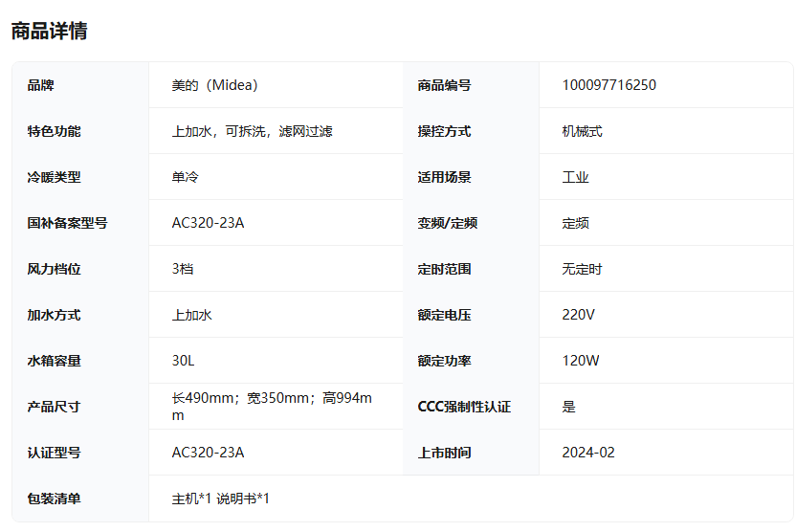Click the 产品尺寸 label
The width and height of the screenshot is (796, 532).
[54, 407]
